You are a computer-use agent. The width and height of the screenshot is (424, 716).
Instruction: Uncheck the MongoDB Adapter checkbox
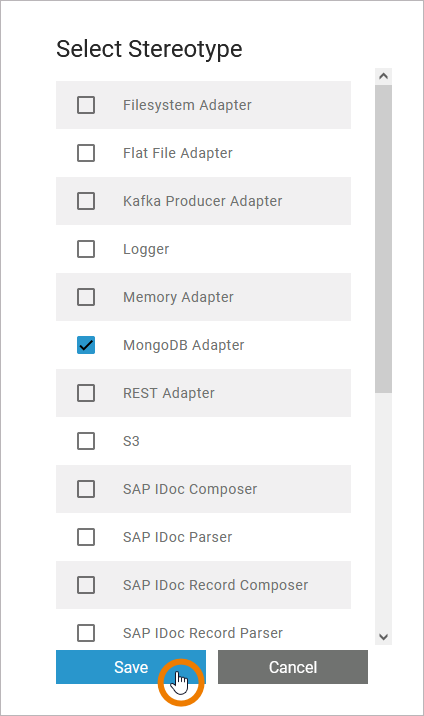[86, 345]
